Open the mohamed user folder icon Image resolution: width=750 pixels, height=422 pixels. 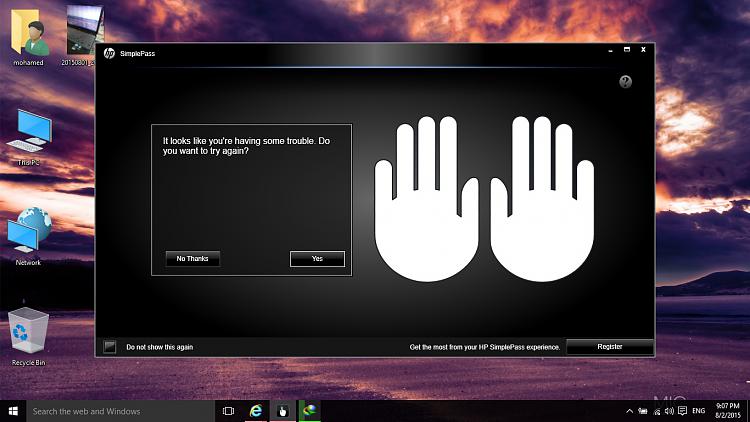point(29,37)
